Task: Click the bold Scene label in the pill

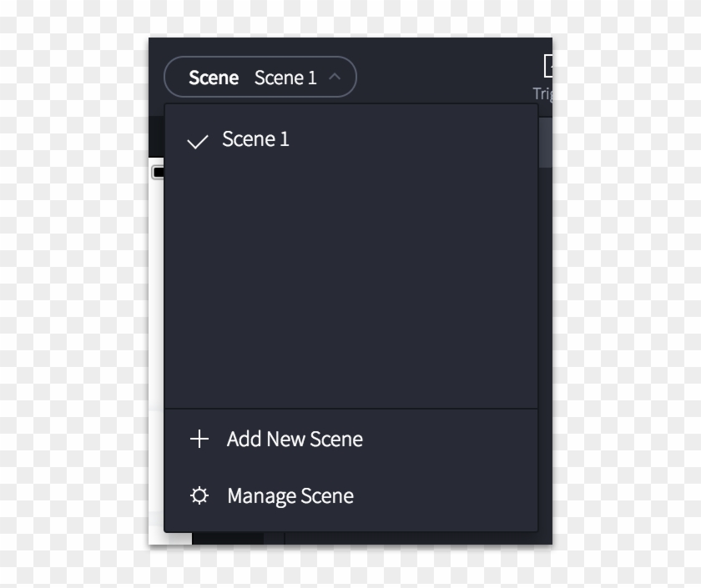Action: pos(214,77)
